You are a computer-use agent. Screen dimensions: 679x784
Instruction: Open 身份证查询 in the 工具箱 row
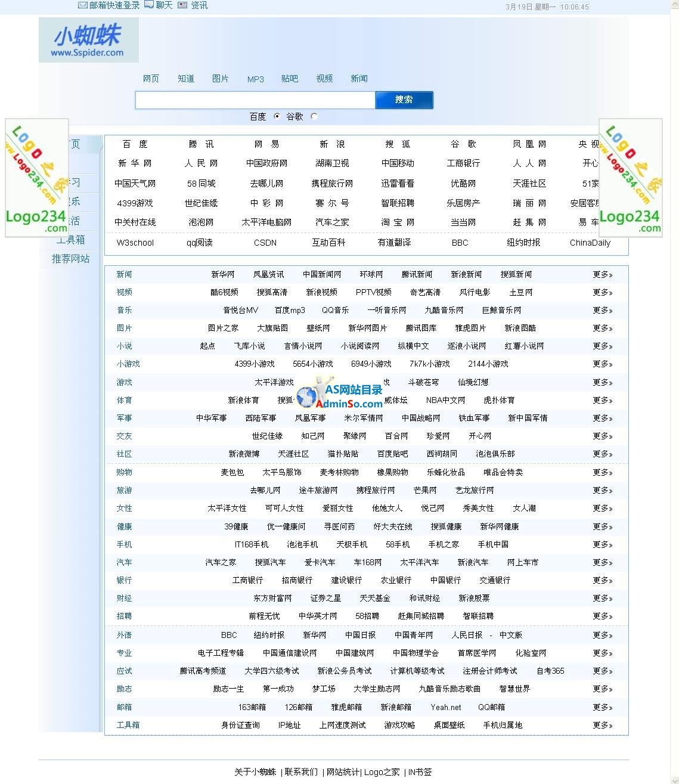[240, 726]
